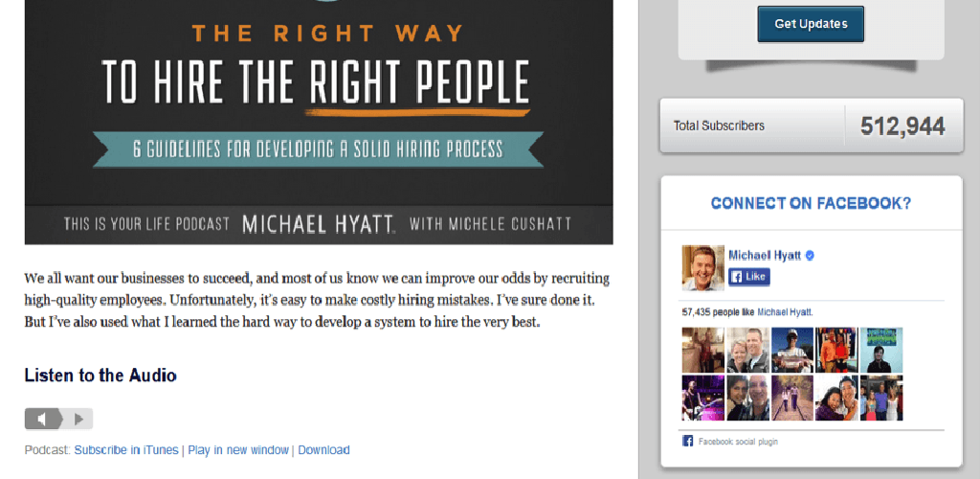Click the Podcast: label text
Viewport: 980px width, 479px height.
pyautogui.click(x=48, y=450)
